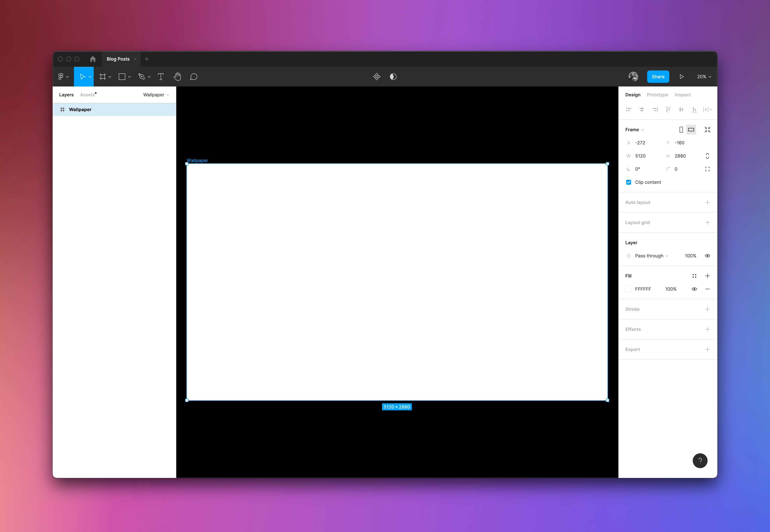770x532 pixels.
Task: Select the Hand tool
Action: point(177,77)
